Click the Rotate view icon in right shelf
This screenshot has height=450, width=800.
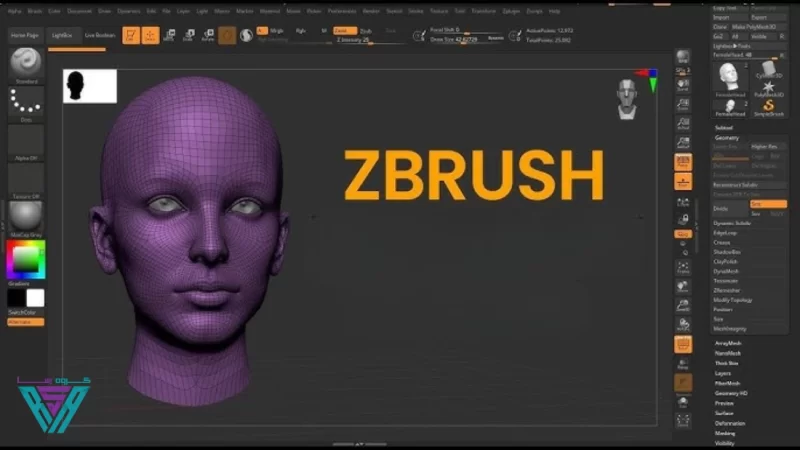coord(683,325)
